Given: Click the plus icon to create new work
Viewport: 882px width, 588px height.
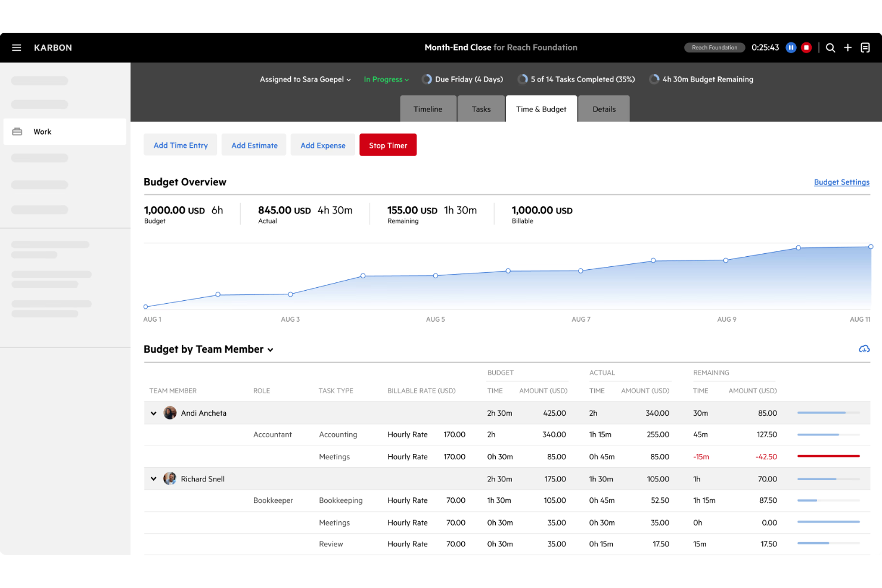Looking at the screenshot, I should tap(848, 47).
